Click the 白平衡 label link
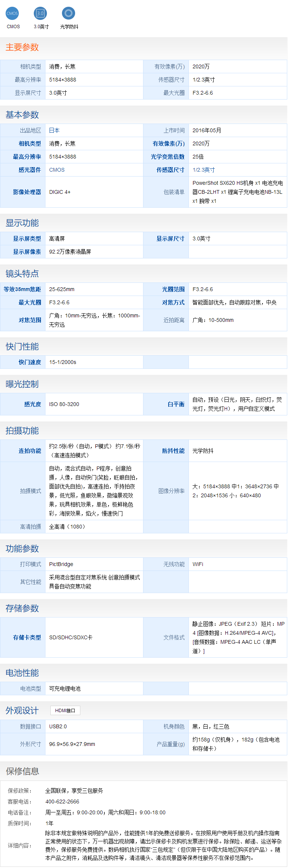 click(x=176, y=404)
